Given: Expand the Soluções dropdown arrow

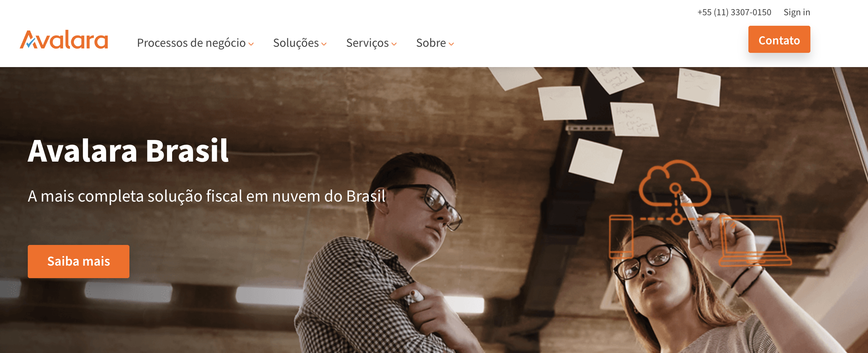Looking at the screenshot, I should coord(324,44).
